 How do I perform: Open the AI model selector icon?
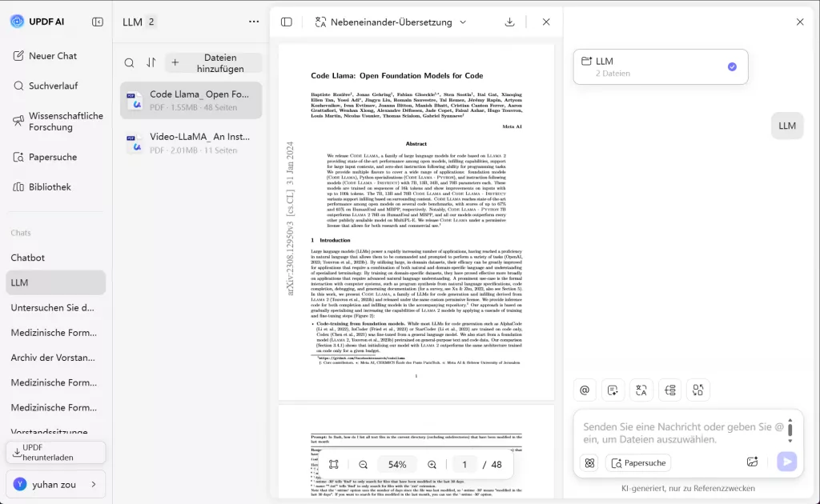point(590,462)
